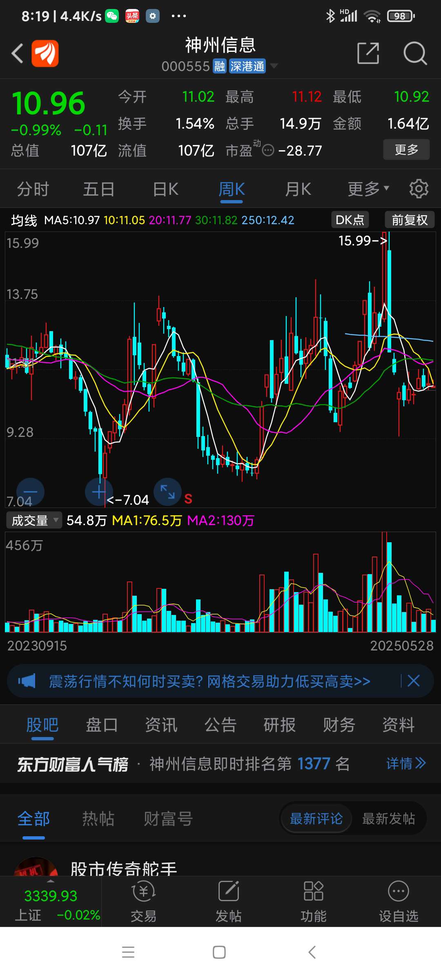Tap the back arrow icon
The height and width of the screenshot is (980, 441).
[17, 53]
